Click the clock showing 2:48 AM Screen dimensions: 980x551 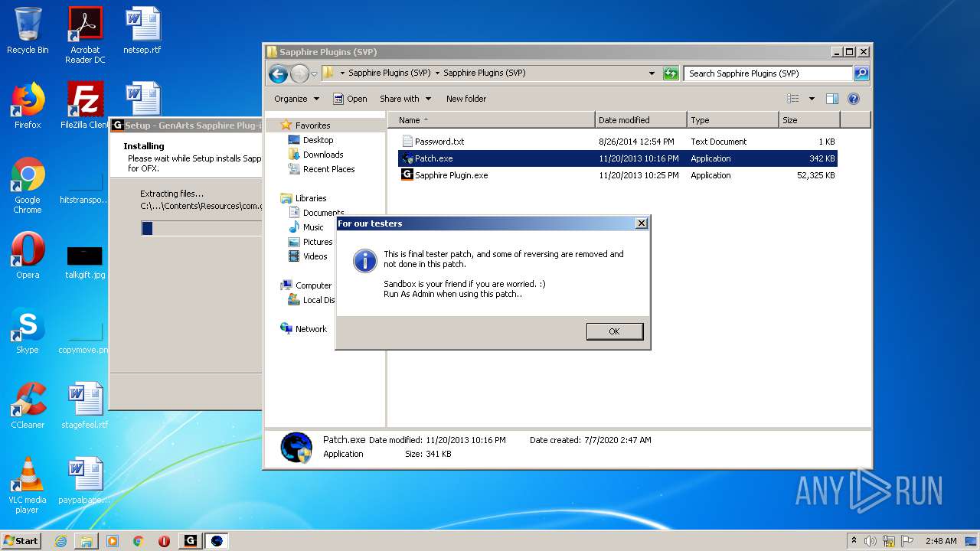pos(940,541)
